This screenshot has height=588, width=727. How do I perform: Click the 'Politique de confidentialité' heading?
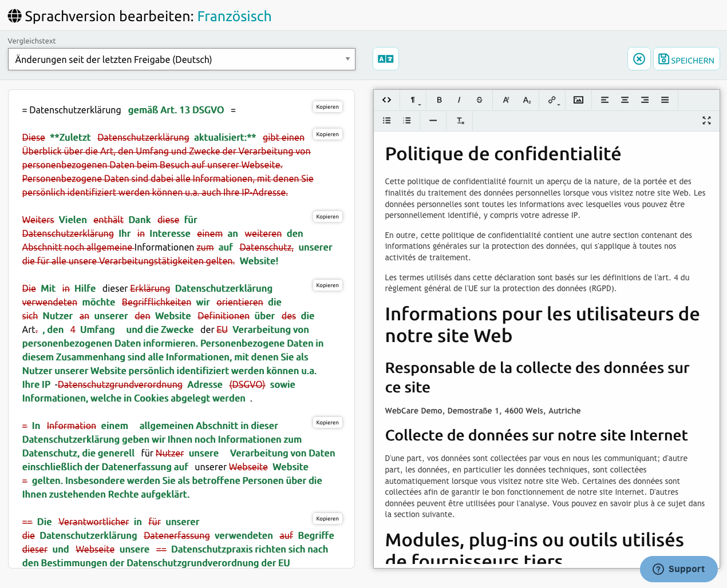pos(503,154)
